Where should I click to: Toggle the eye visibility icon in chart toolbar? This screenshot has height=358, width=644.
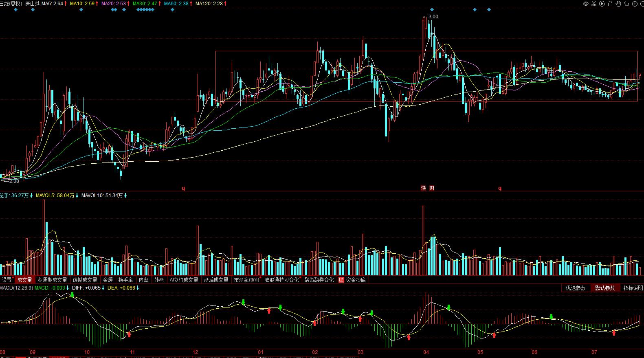click(586, 4)
